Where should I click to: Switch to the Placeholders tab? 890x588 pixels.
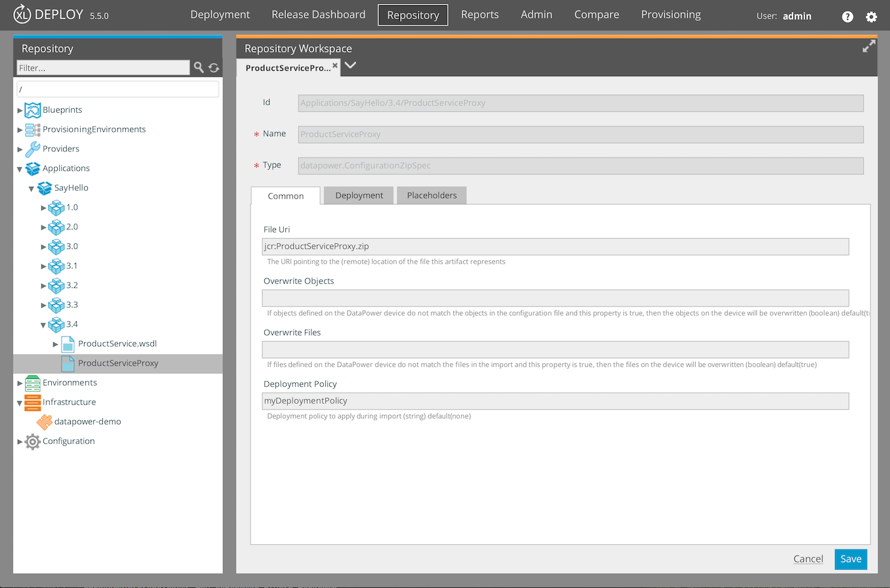pos(432,195)
